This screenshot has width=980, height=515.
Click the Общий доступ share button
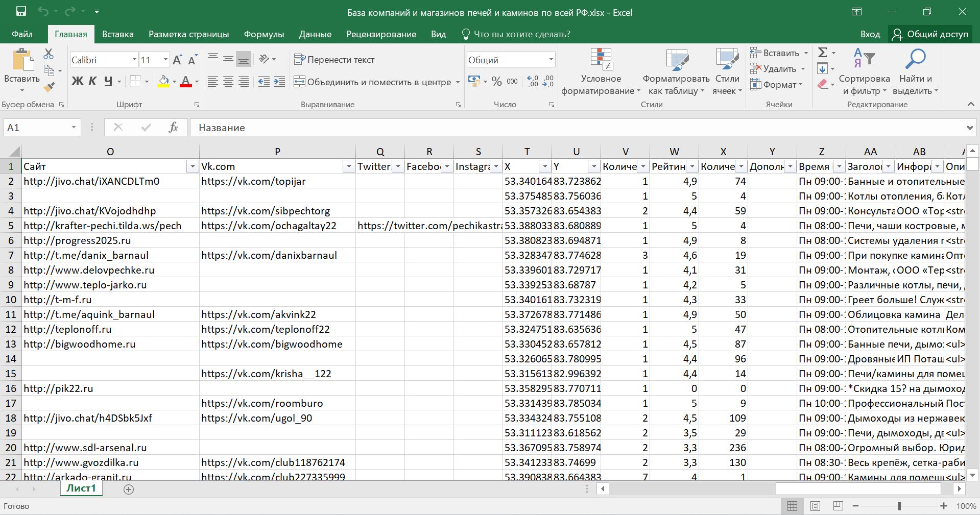931,34
